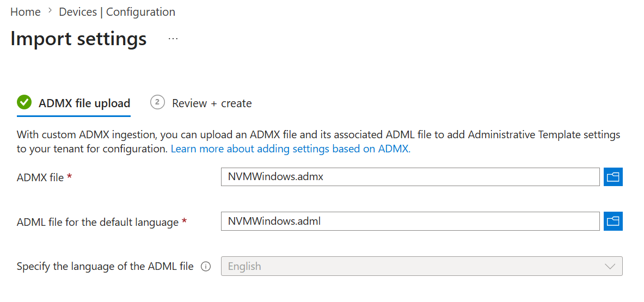Image resolution: width=644 pixels, height=302 pixels.
Task: Click the NVMWindows.adml input field
Action: 410,221
